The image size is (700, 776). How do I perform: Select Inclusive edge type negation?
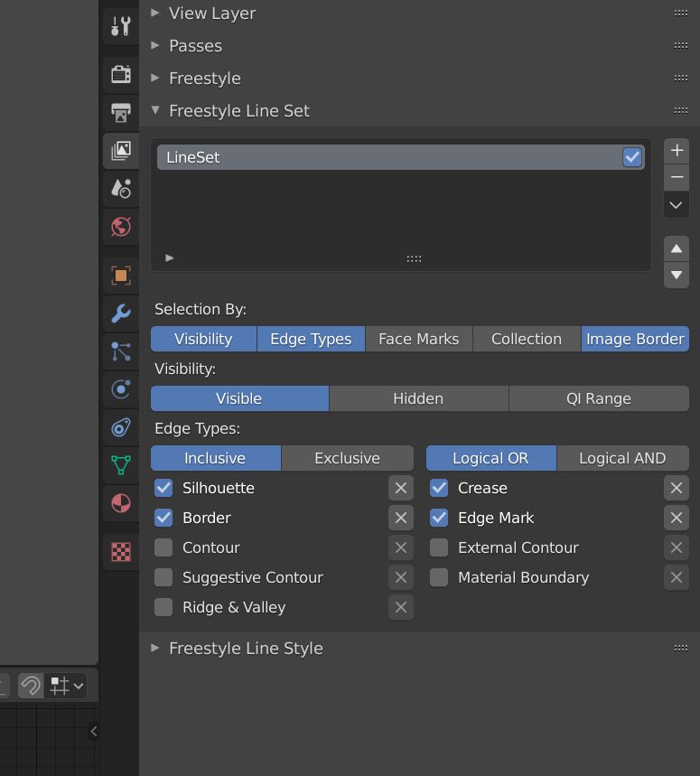(215, 458)
